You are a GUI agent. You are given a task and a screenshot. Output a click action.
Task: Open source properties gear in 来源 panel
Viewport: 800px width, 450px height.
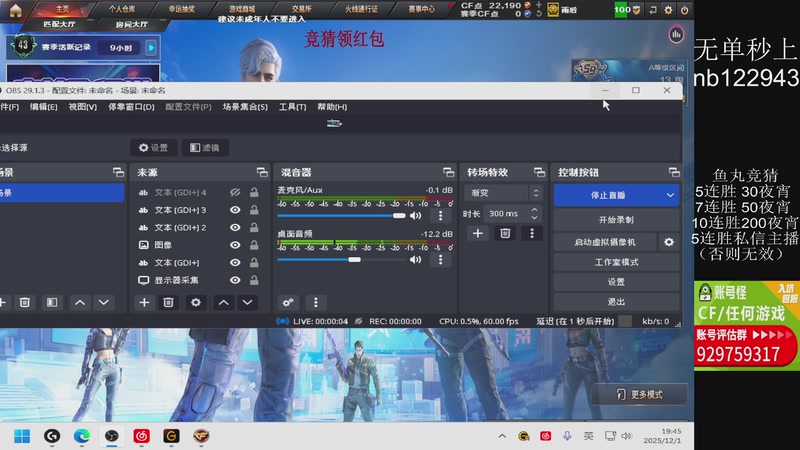click(195, 303)
